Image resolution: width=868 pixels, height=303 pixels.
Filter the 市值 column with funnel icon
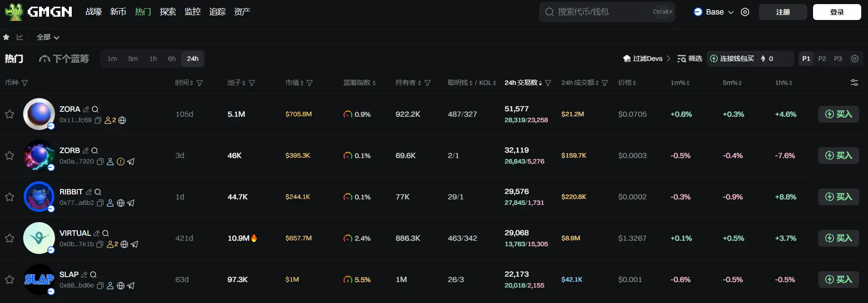(x=310, y=83)
